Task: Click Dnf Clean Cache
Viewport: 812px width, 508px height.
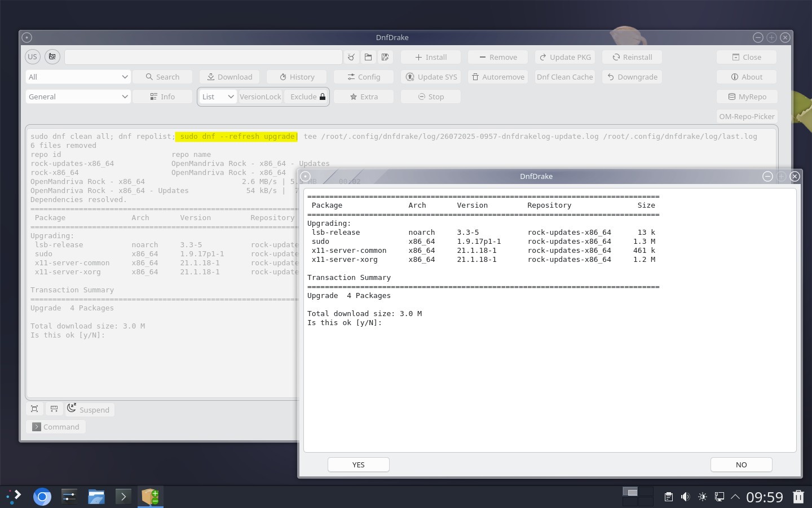Action: pyautogui.click(x=565, y=77)
